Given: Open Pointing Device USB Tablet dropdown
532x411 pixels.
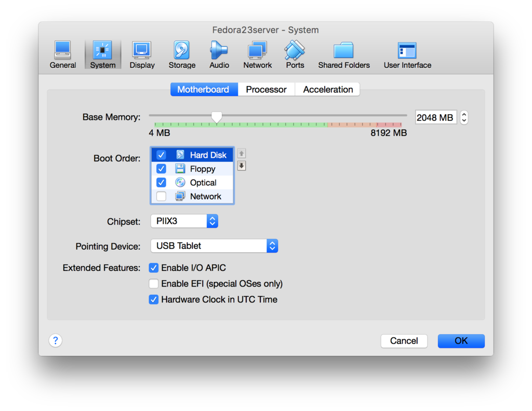Looking at the screenshot, I should [x=214, y=246].
